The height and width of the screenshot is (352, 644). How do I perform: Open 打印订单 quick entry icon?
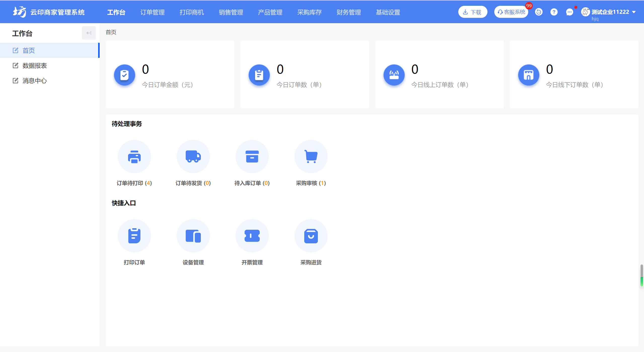point(134,236)
